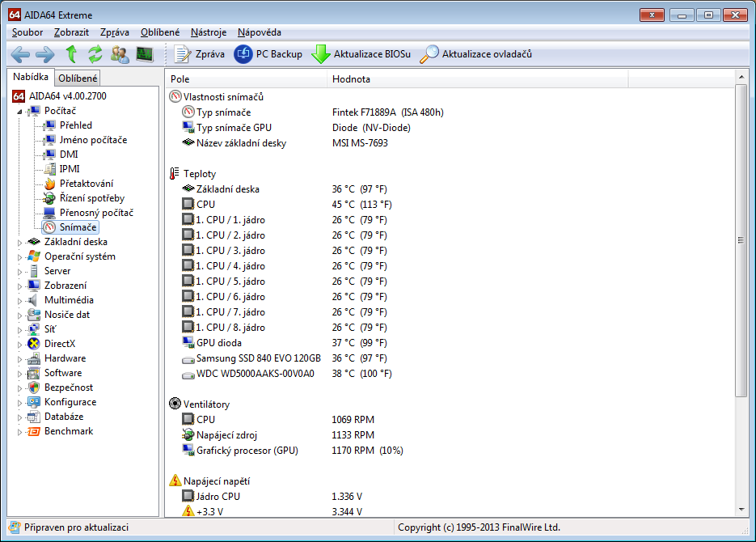Switch to the Nabídka tab
Viewport: 756px width, 542px height.
31,77
